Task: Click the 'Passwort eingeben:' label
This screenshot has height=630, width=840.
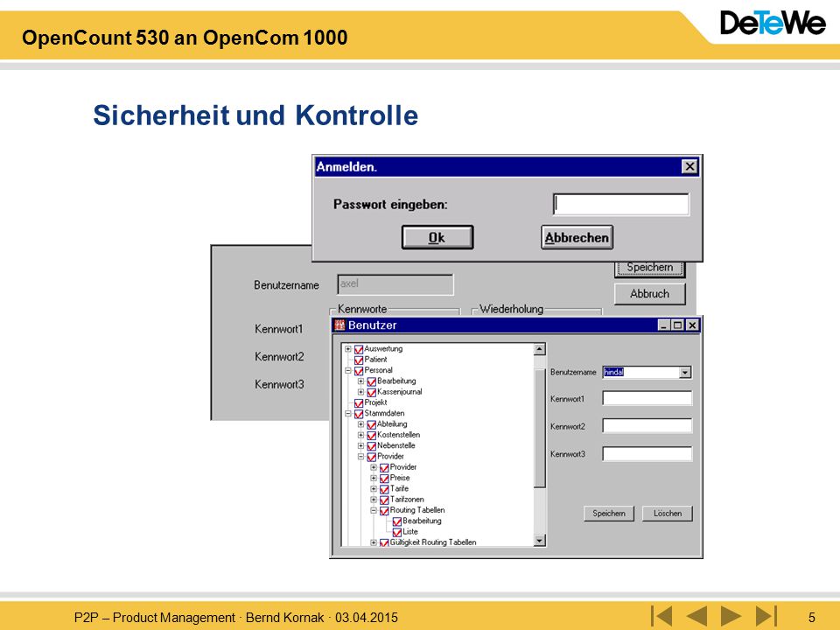Action: tap(390, 205)
